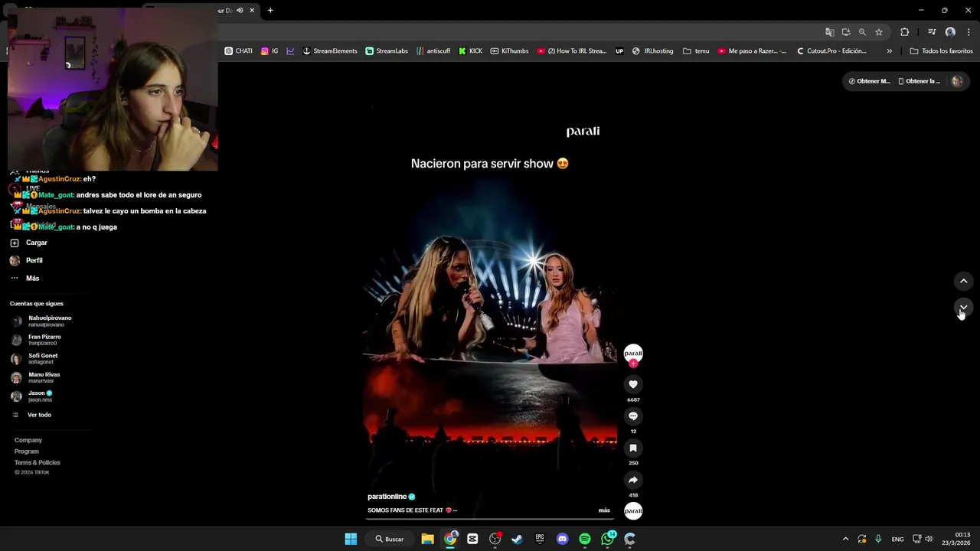Open the Nahuelpirovano followed account
980x551 pixels.
point(42,321)
